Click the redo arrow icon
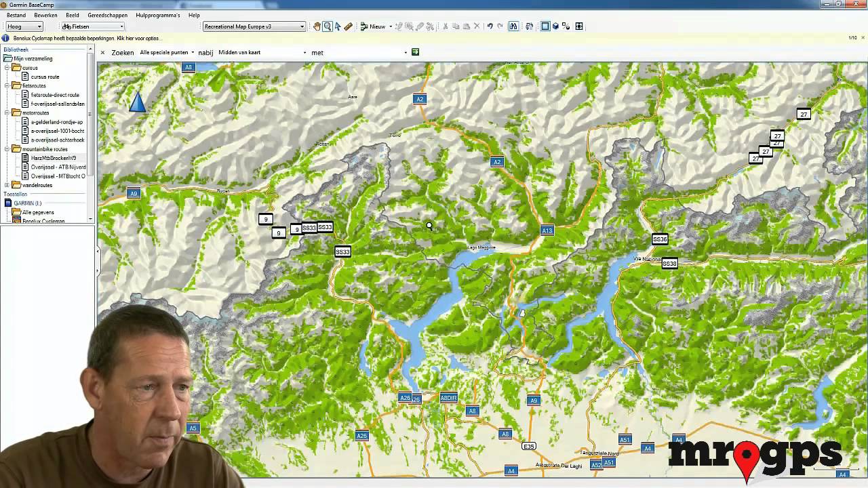This screenshot has height=488, width=868. [500, 26]
